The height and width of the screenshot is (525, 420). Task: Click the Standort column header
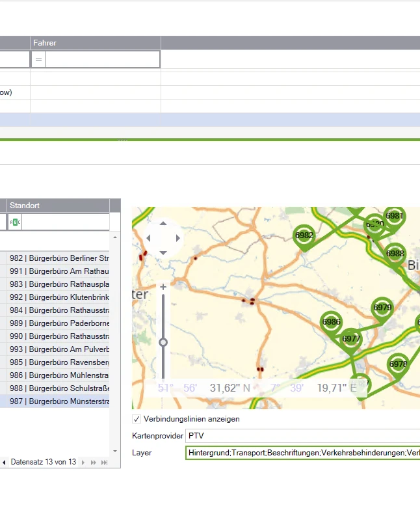[x=59, y=205]
